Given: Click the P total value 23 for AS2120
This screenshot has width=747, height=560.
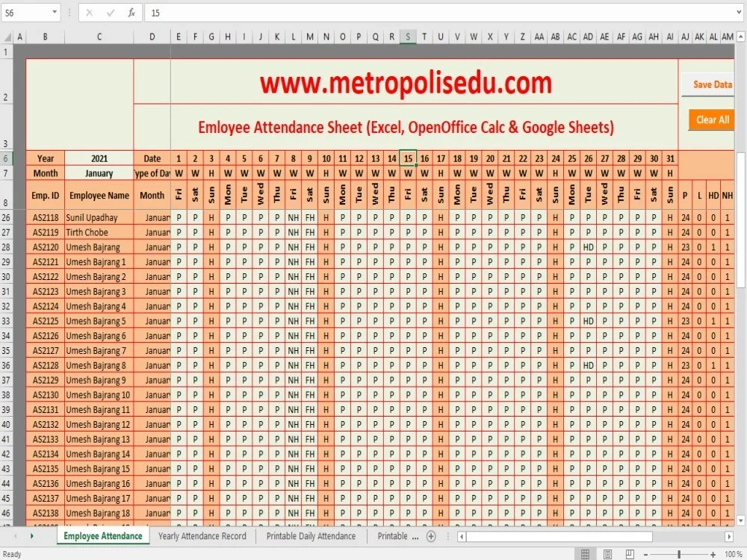Looking at the screenshot, I should [685, 247].
